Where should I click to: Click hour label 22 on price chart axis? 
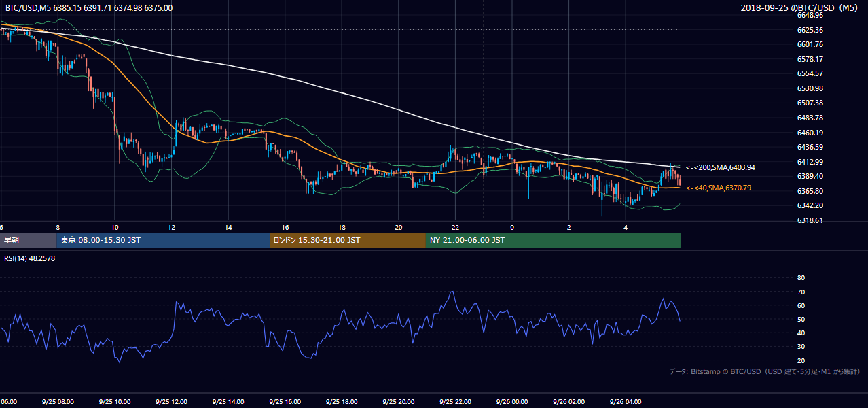pyautogui.click(x=455, y=227)
